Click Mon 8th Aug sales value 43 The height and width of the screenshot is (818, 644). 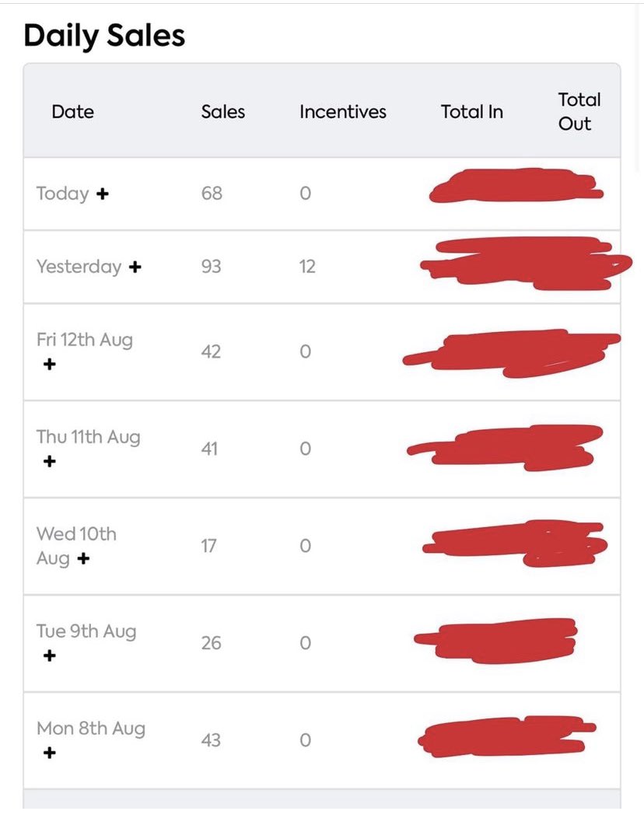211,740
